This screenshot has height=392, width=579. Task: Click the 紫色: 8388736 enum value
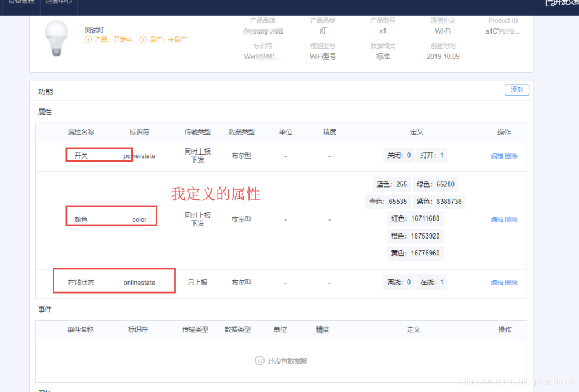click(x=439, y=201)
